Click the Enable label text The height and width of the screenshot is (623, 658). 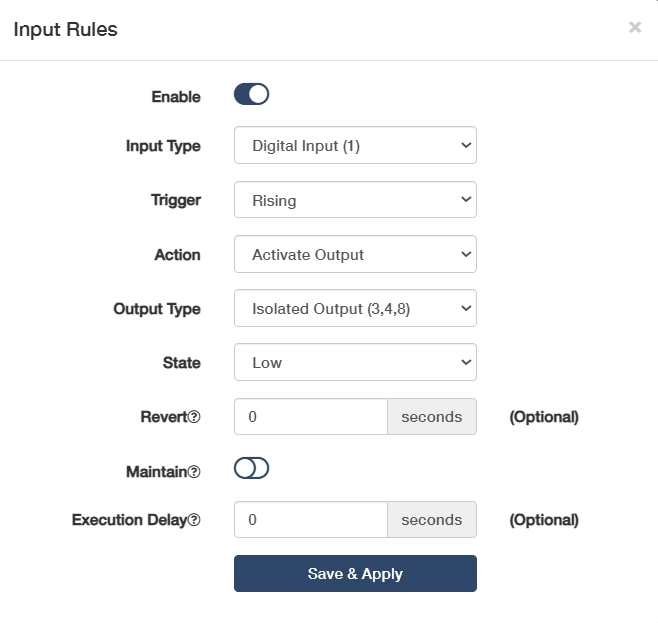tap(176, 97)
